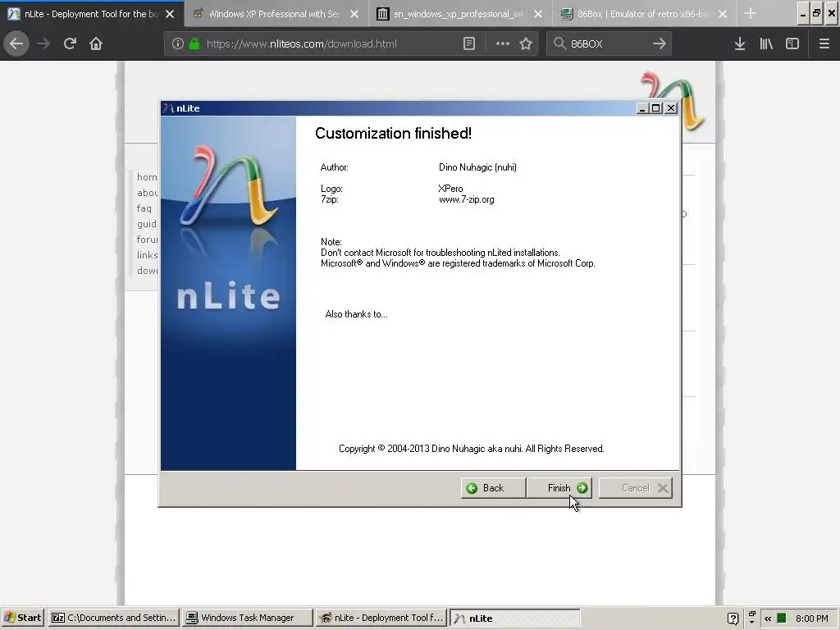
Task: Click the Also thanks to... text
Action: (x=356, y=314)
